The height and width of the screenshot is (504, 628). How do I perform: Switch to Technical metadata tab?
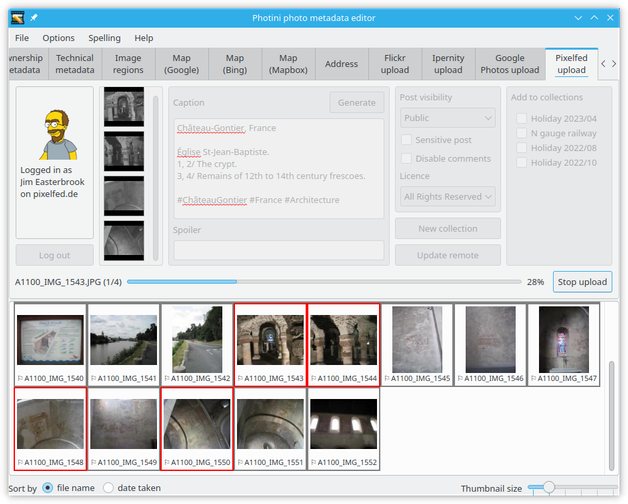75,64
